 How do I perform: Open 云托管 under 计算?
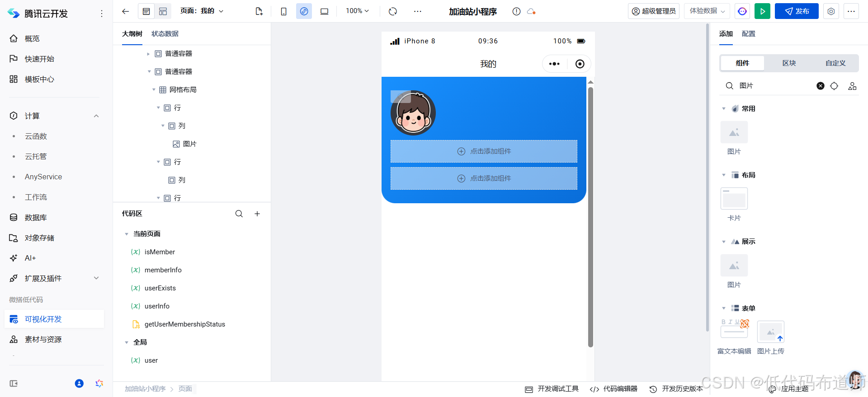36,157
